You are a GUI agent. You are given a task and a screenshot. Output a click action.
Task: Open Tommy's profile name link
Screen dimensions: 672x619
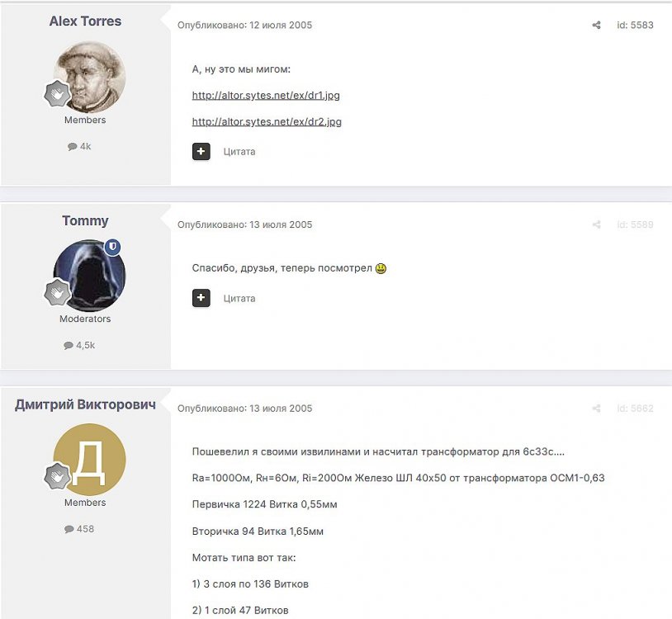pyautogui.click(x=85, y=220)
